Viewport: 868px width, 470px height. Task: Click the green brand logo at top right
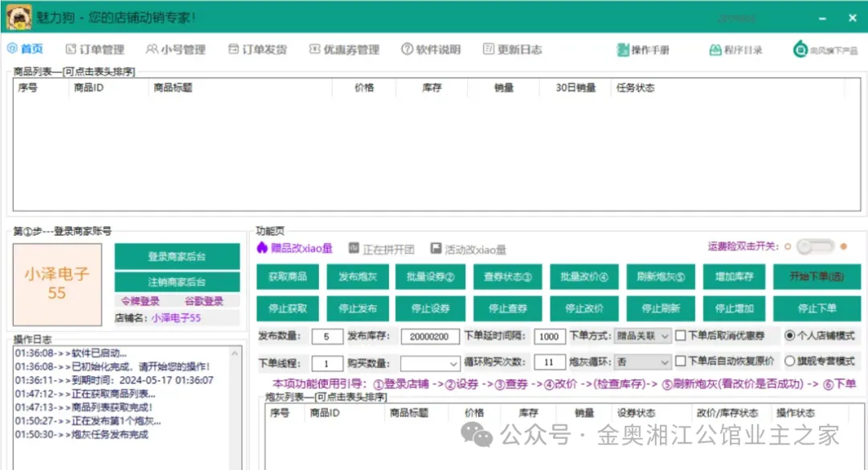click(800, 50)
